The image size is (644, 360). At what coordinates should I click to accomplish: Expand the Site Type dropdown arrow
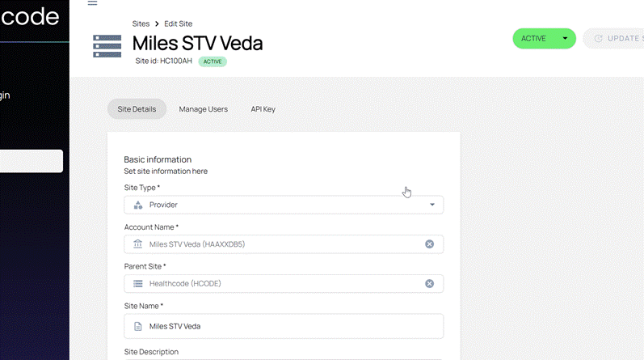coord(431,205)
